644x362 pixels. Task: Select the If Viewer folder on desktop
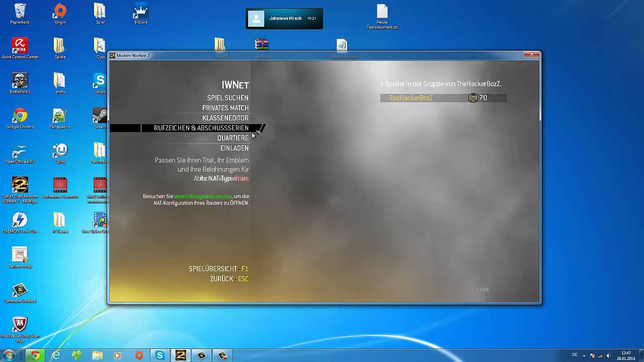pyautogui.click(x=60, y=222)
